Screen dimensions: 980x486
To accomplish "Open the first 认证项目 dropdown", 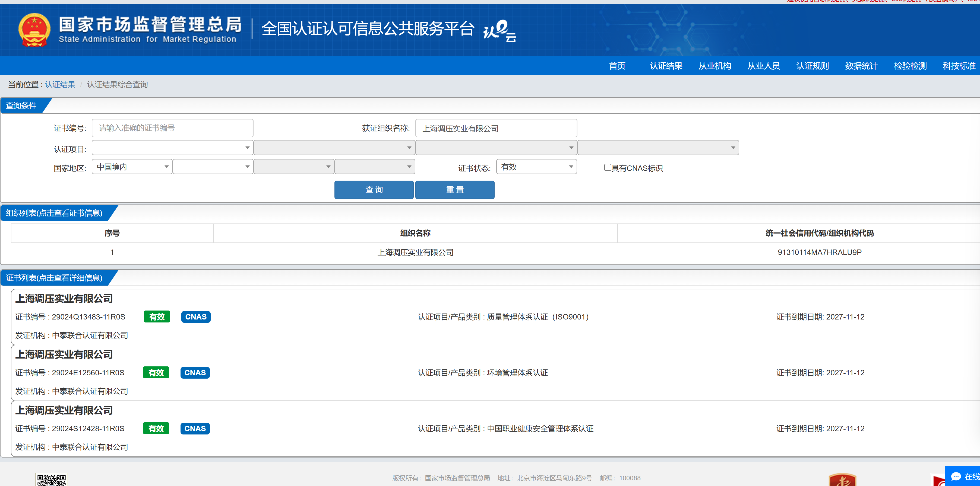I will click(172, 148).
